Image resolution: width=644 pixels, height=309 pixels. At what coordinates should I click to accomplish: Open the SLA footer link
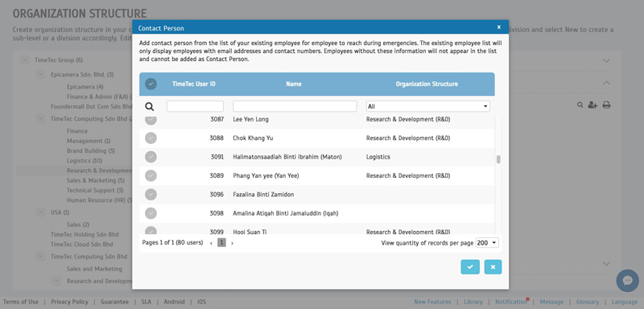coord(147,302)
